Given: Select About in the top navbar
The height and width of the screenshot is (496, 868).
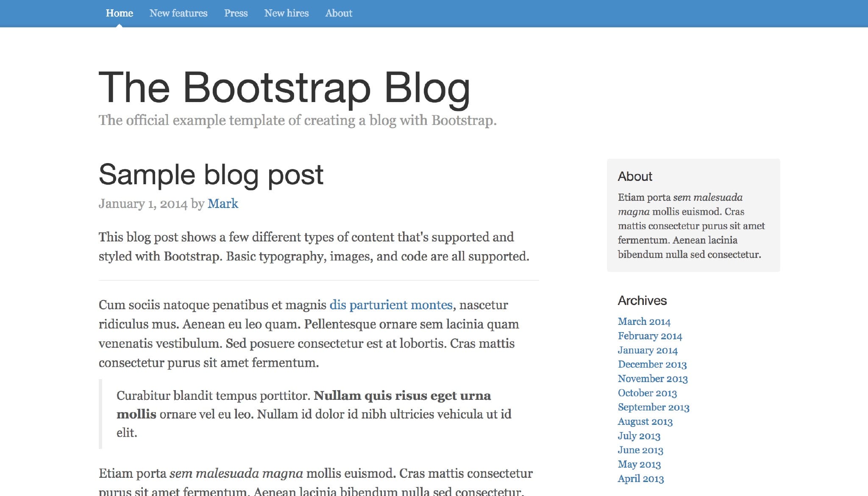Looking at the screenshot, I should tap(338, 13).
